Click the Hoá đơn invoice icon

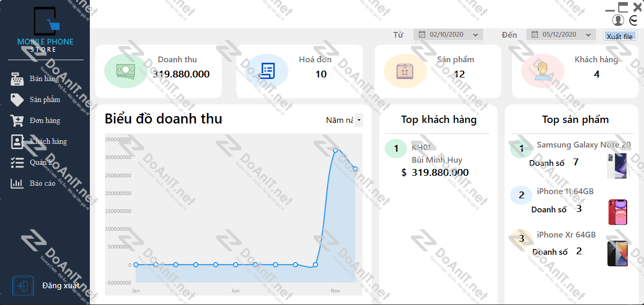[x=267, y=71]
